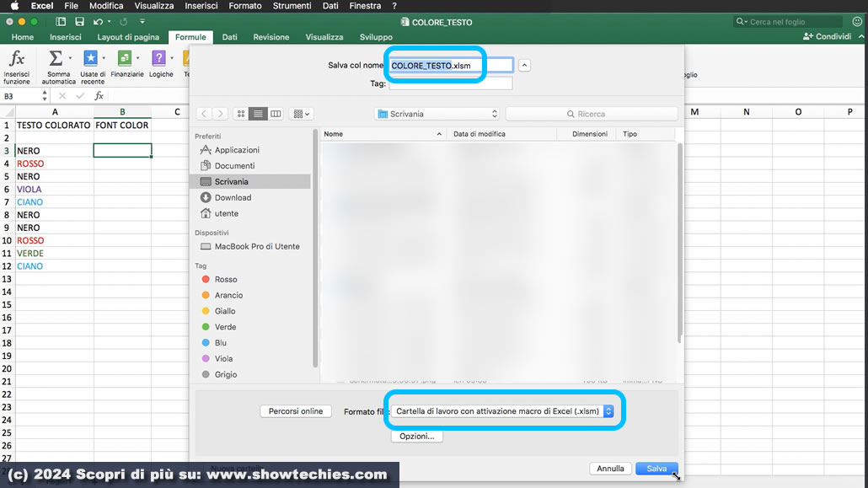Click the Ricerca search field in dialog
The image size is (868, 488).
click(592, 114)
